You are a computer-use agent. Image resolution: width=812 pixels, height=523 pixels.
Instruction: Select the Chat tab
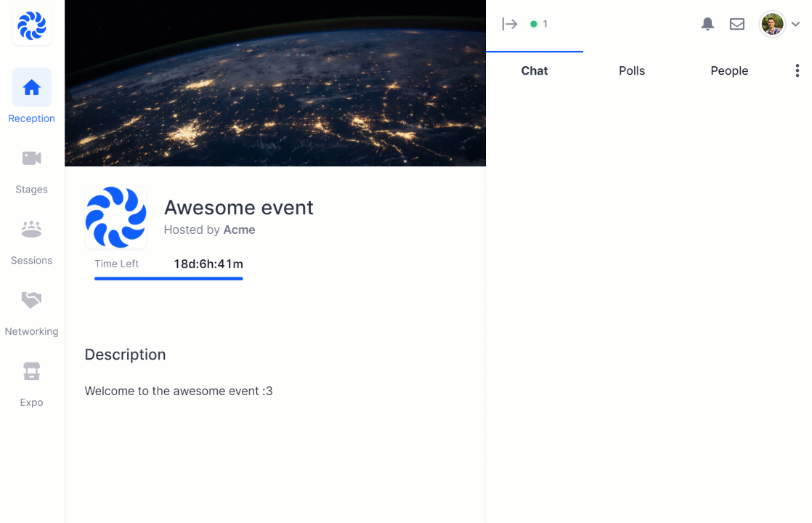point(535,70)
